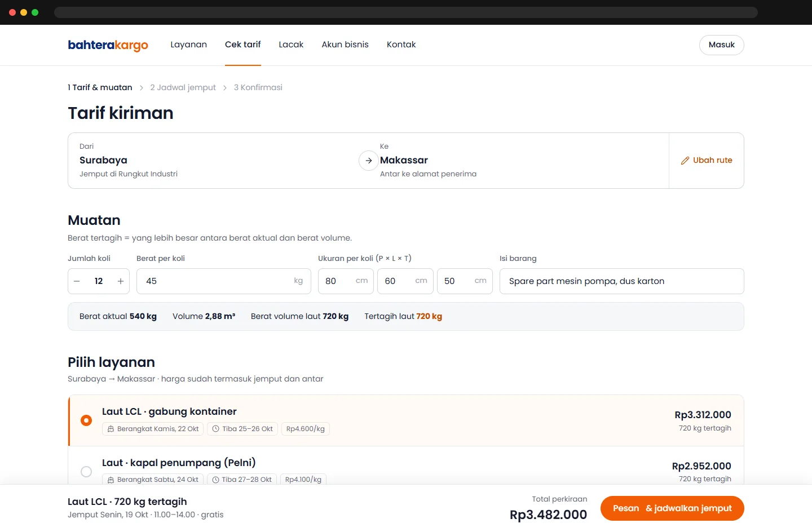The width and height of the screenshot is (812, 532).
Task: Click the total Rp3.482.000
Action: [x=548, y=515]
